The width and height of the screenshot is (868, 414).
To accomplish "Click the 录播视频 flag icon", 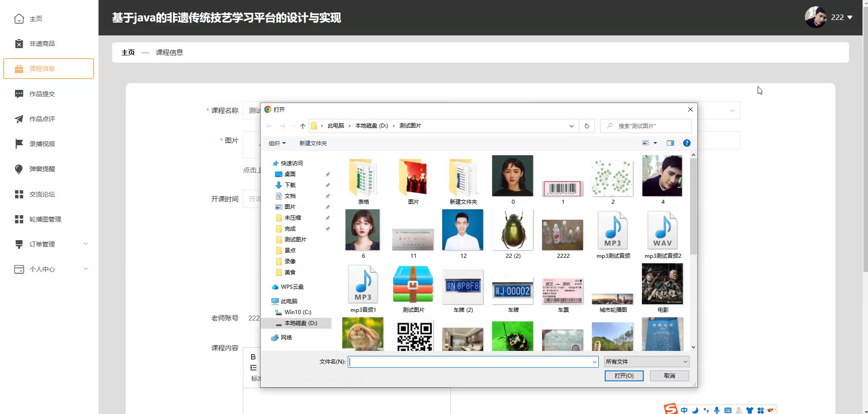I will [x=19, y=144].
